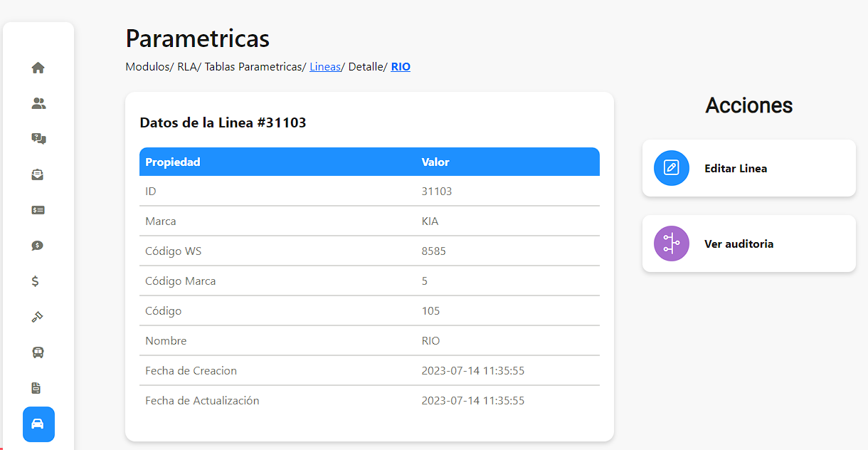The image size is (868, 450).
Task: Click the plain dollar sign icon
Action: (x=36, y=281)
